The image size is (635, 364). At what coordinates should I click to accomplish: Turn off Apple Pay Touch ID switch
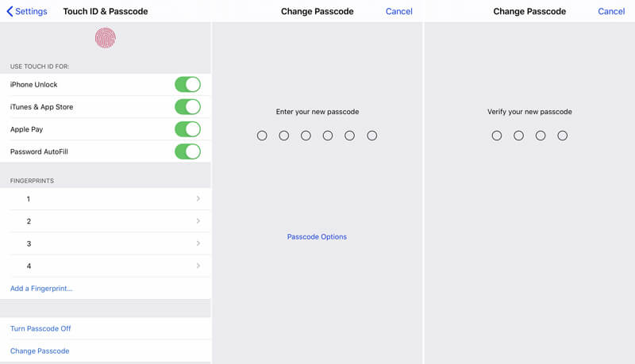pos(187,129)
